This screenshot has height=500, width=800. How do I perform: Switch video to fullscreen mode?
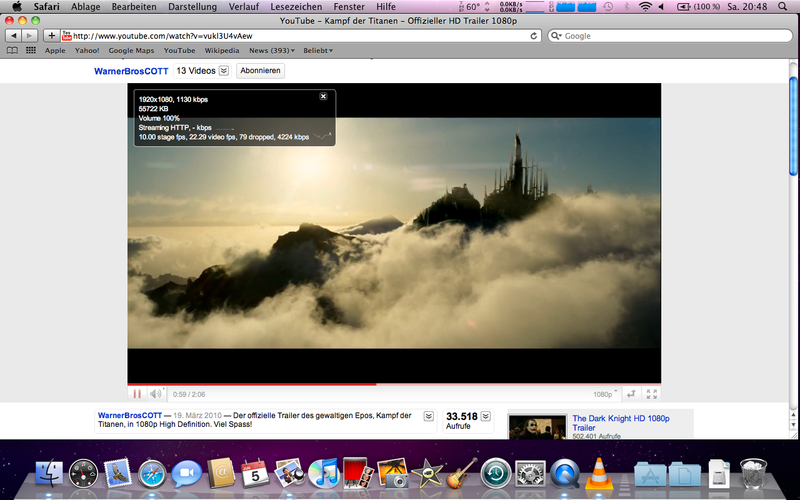652,394
